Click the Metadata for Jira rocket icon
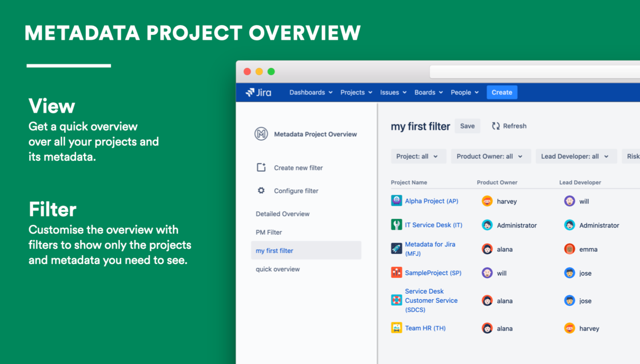The image size is (640, 364). pos(396,249)
